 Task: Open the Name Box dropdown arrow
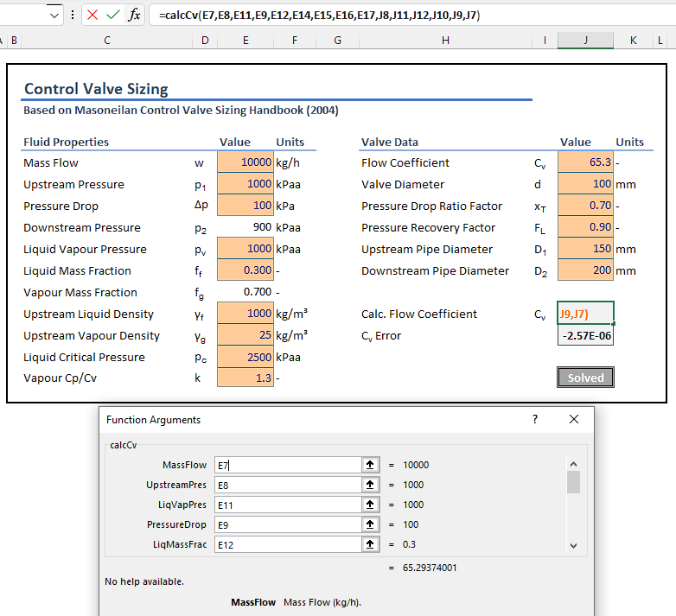pyautogui.click(x=54, y=15)
